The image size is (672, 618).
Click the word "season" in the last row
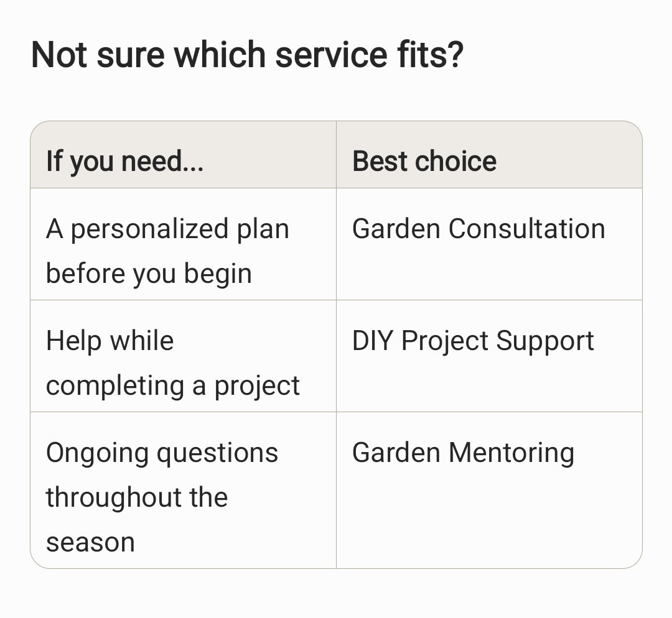coord(90,543)
